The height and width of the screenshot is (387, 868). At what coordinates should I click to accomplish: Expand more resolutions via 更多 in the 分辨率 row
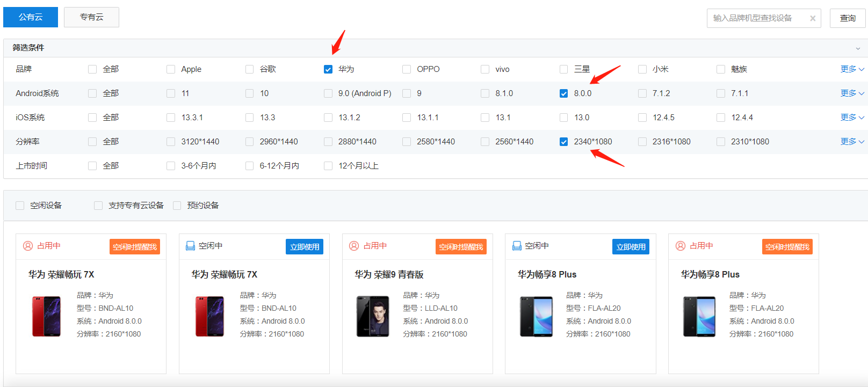[852, 142]
